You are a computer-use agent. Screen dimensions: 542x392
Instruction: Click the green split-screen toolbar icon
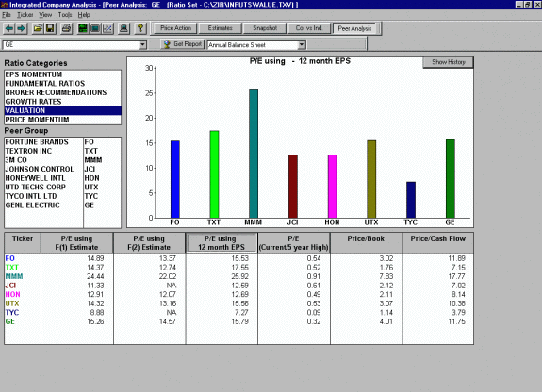pos(83,28)
